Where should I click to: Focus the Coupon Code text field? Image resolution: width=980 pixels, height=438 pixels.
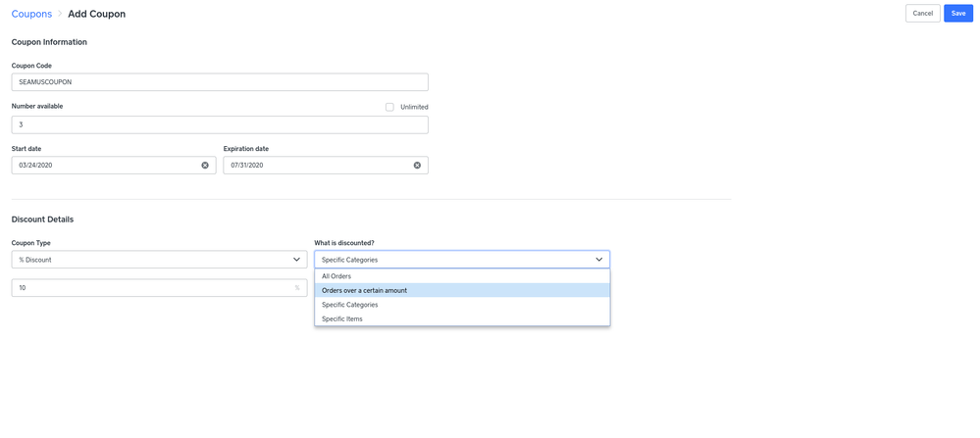(x=219, y=82)
